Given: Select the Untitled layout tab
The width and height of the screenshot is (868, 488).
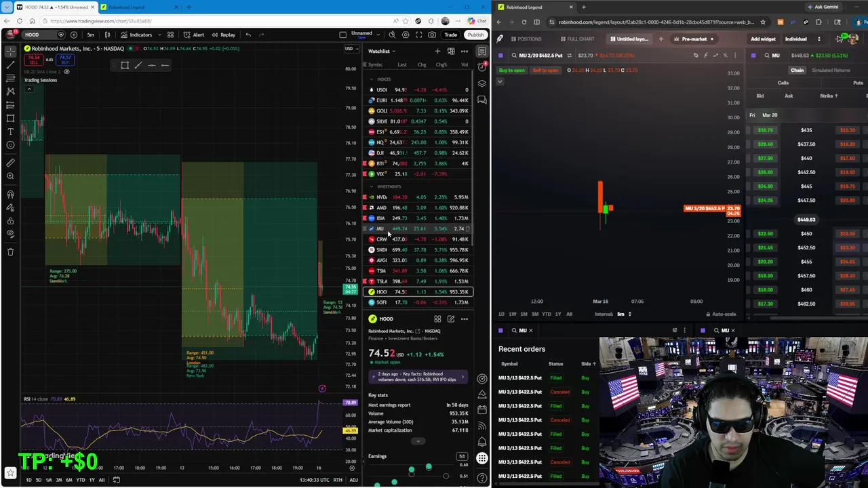Looking at the screenshot, I should (629, 39).
